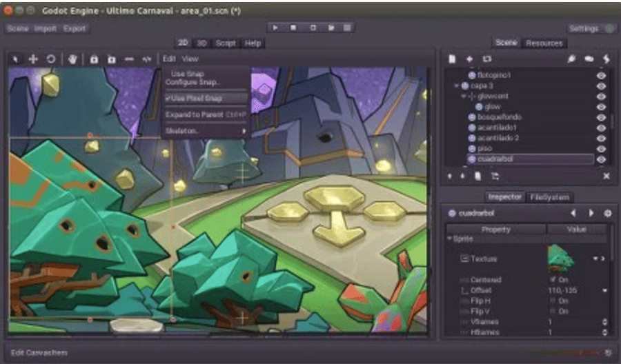Expand the Offset value dropdown arrow
The image size is (621, 364).
pyautogui.click(x=604, y=291)
